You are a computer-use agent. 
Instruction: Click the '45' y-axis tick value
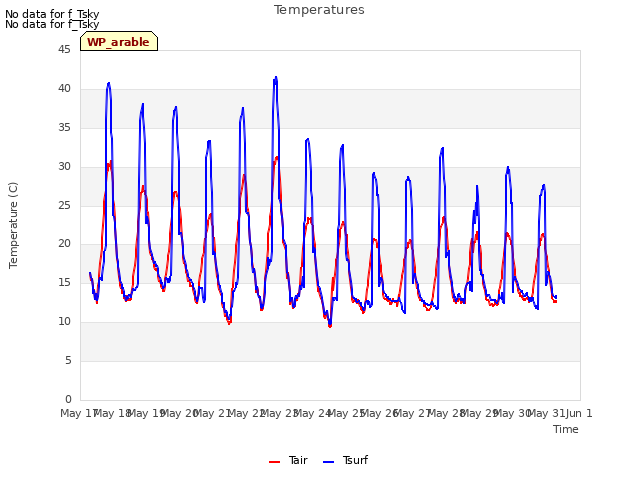64,49
